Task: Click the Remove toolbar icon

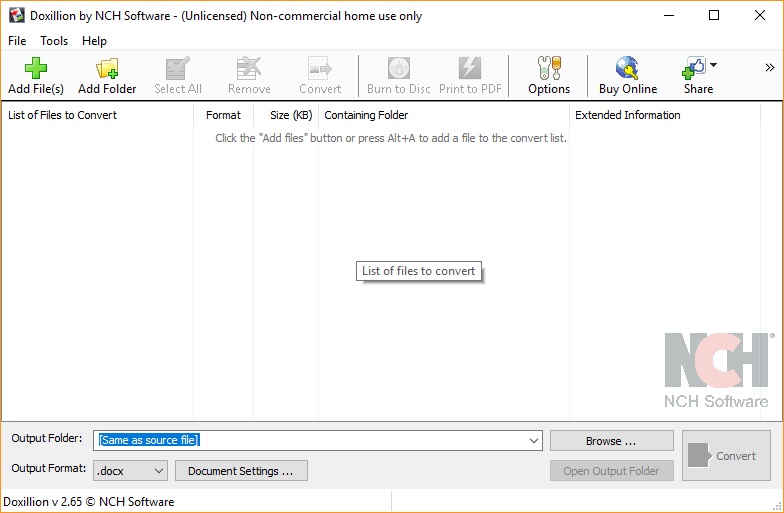Action: pos(248,68)
